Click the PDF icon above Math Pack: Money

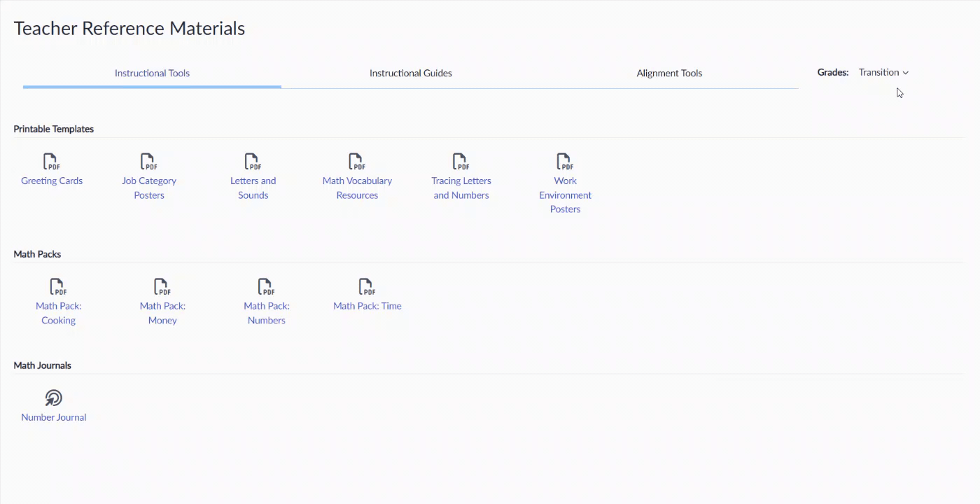pyautogui.click(x=162, y=287)
